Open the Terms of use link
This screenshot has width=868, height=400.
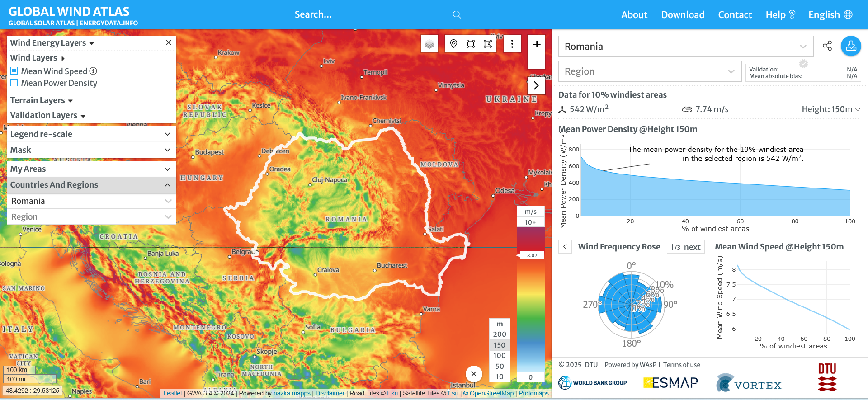[x=681, y=365]
